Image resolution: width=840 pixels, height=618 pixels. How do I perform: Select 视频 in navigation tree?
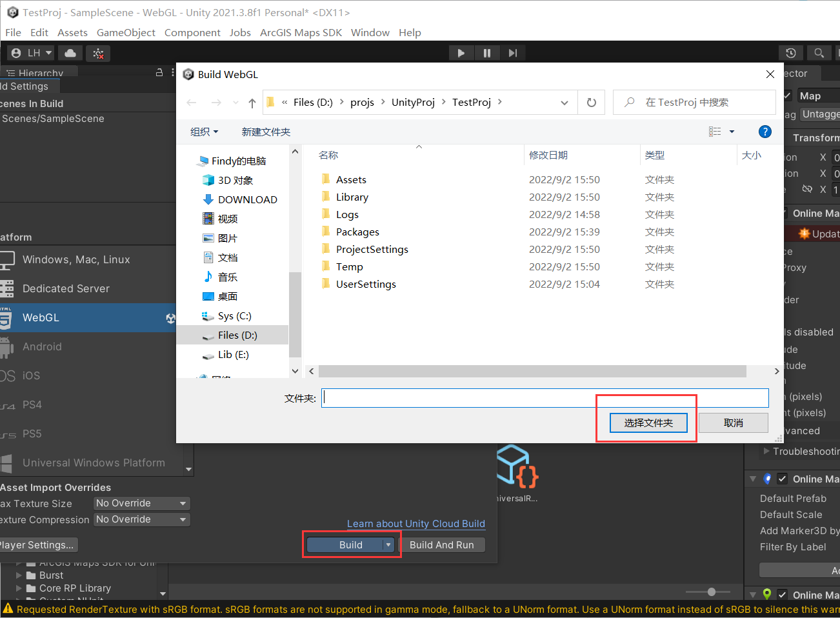click(228, 219)
